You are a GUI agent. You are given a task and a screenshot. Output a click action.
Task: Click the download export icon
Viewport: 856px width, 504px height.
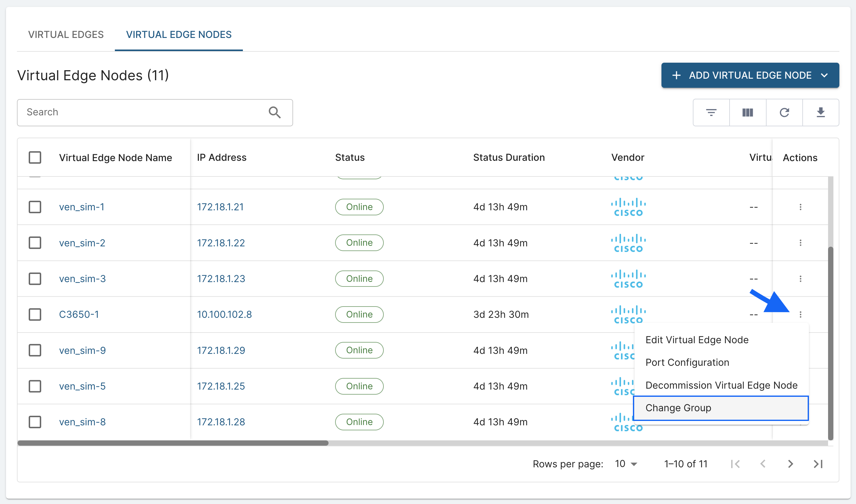821,113
